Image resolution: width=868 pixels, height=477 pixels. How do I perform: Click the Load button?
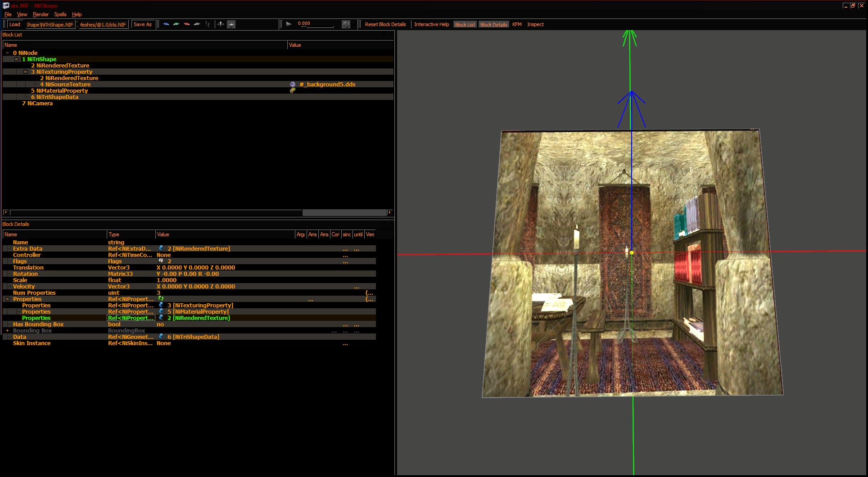[15, 24]
